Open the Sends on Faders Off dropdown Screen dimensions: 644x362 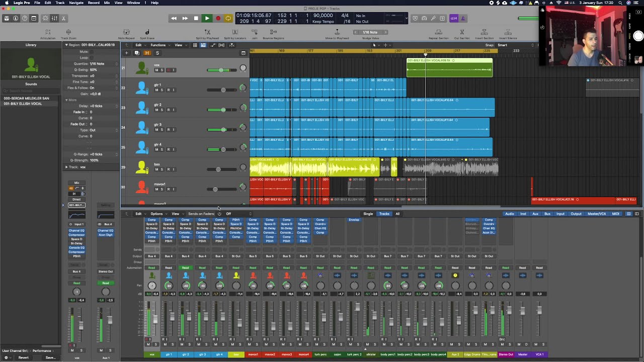(x=237, y=214)
